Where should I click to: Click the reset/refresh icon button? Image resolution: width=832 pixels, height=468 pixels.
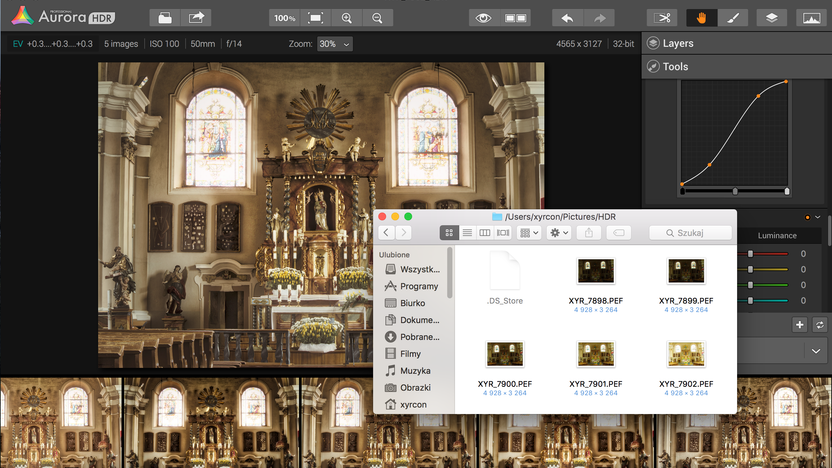(x=820, y=325)
